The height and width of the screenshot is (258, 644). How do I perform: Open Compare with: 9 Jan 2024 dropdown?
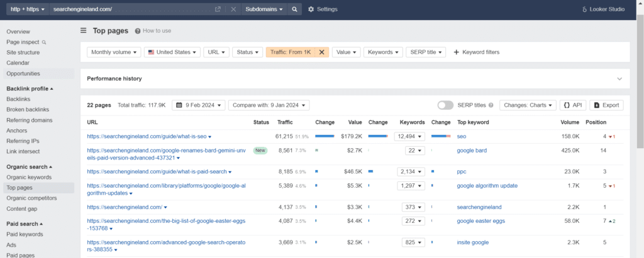[269, 105]
